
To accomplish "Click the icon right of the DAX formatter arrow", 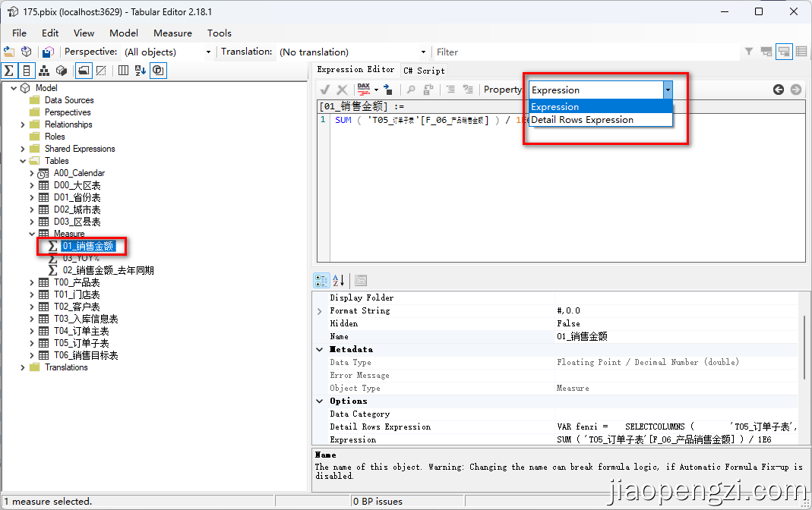I will pos(388,90).
